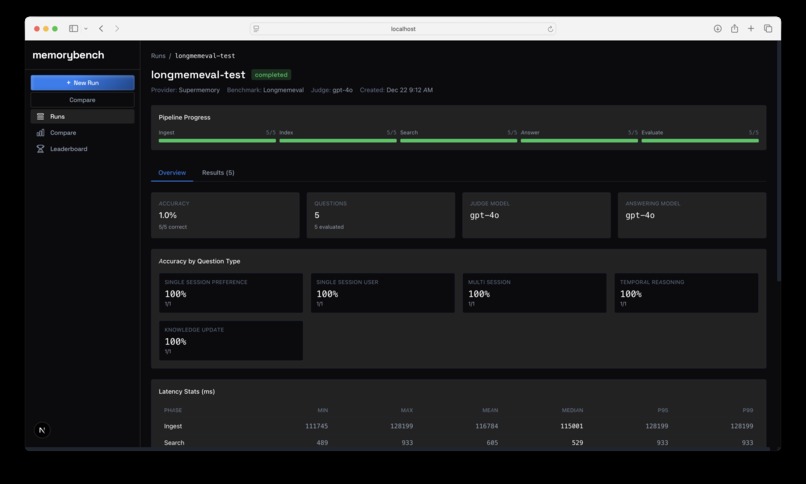The width and height of the screenshot is (806, 484).
Task: Start a New Run
Action: (x=82, y=83)
